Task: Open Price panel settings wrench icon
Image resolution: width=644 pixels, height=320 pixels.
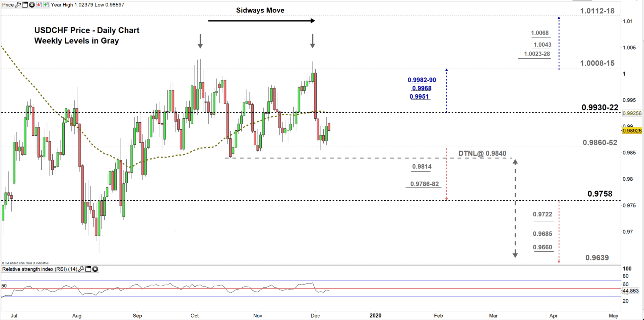Action: [18, 5]
